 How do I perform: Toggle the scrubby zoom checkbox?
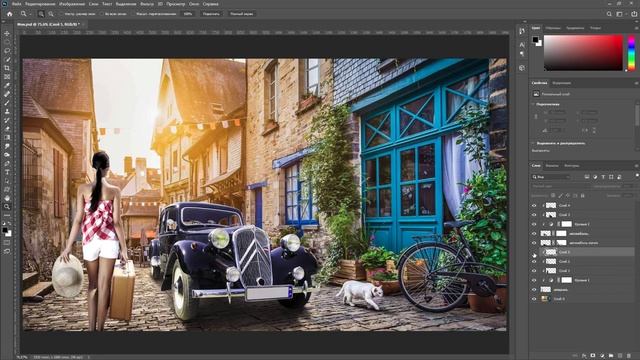coord(133,14)
